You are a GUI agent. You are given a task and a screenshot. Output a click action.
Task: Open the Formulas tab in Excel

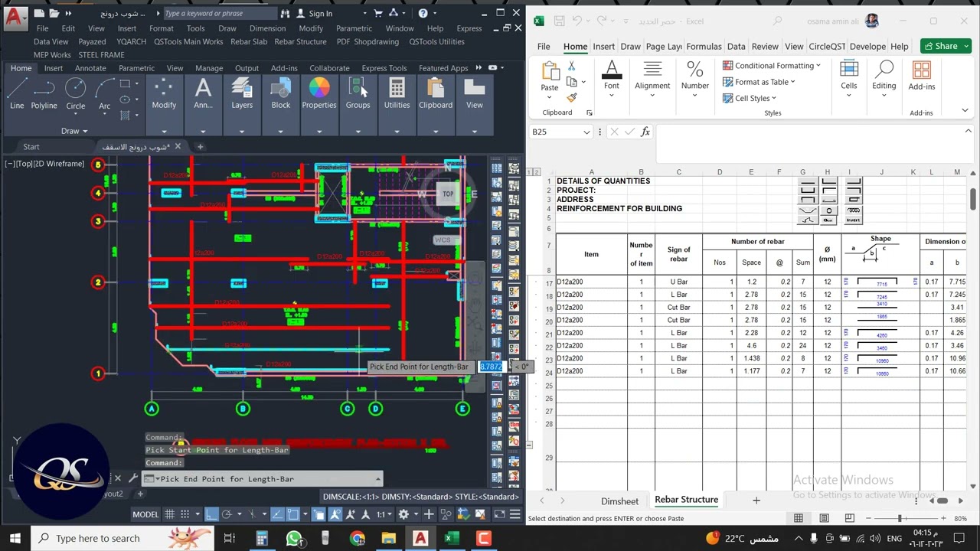pos(704,47)
